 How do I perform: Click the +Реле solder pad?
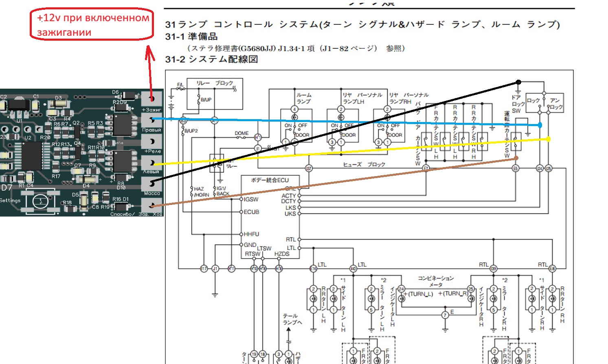point(151,141)
